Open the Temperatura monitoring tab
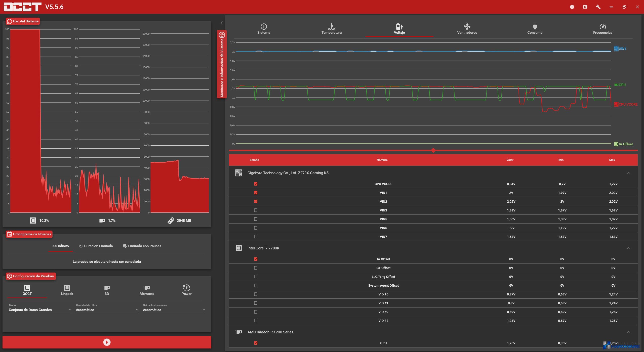 pyautogui.click(x=331, y=29)
